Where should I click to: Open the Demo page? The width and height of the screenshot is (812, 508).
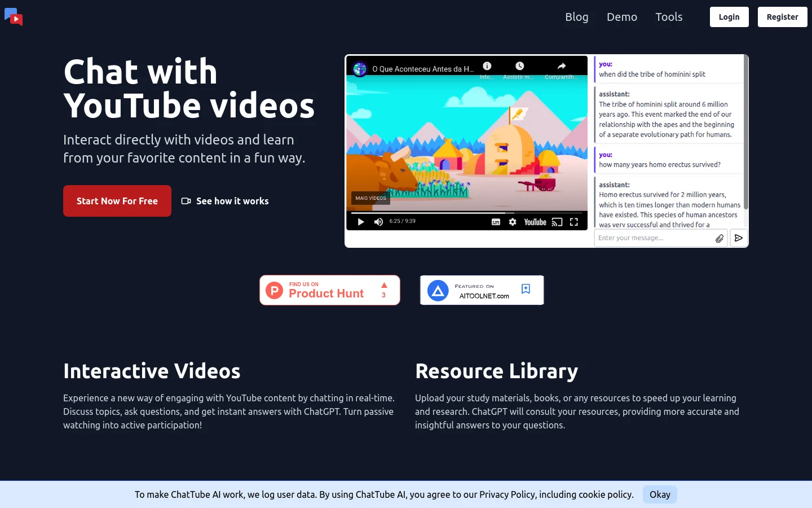coord(622,17)
